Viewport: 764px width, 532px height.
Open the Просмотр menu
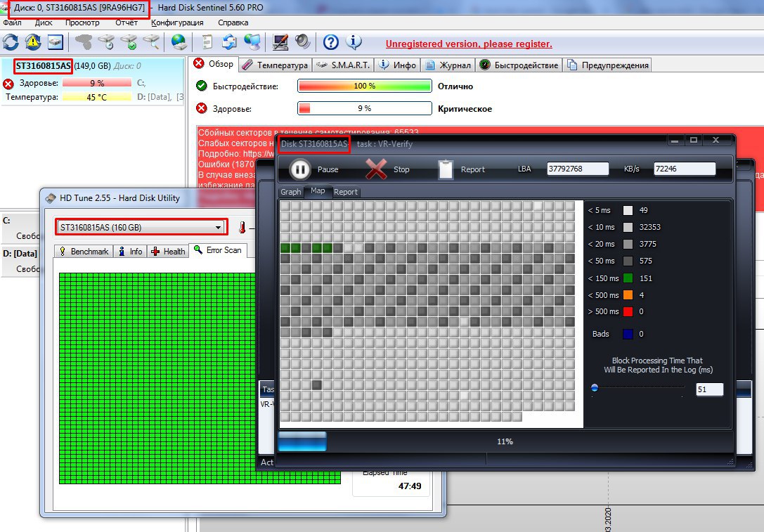click(x=82, y=22)
